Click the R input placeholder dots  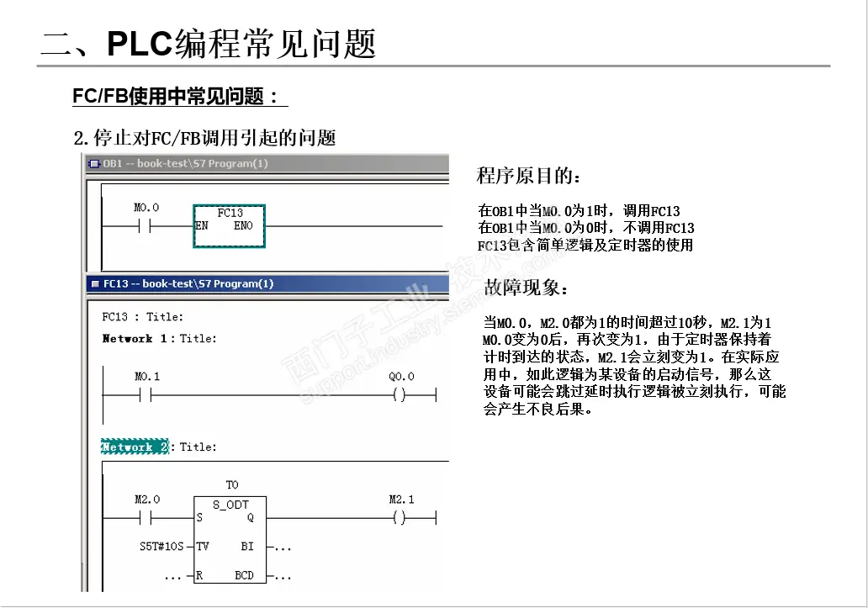click(173, 577)
